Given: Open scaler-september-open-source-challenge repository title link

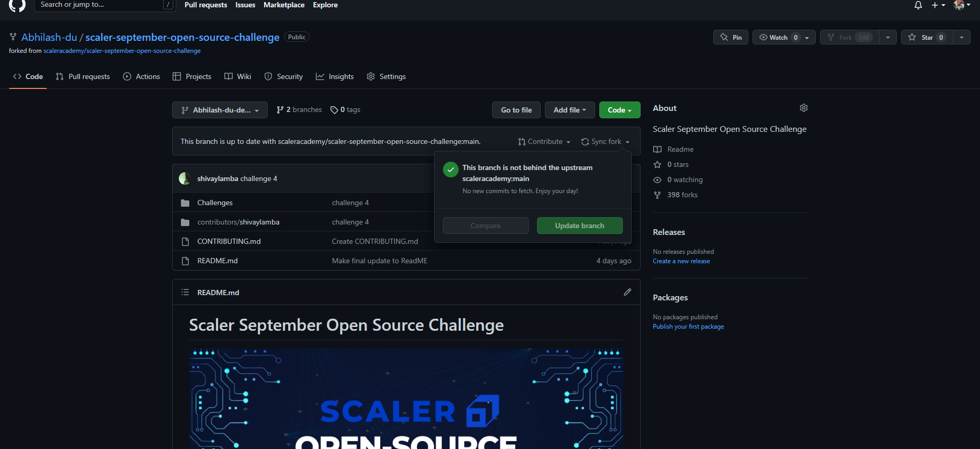Looking at the screenshot, I should tap(183, 37).
